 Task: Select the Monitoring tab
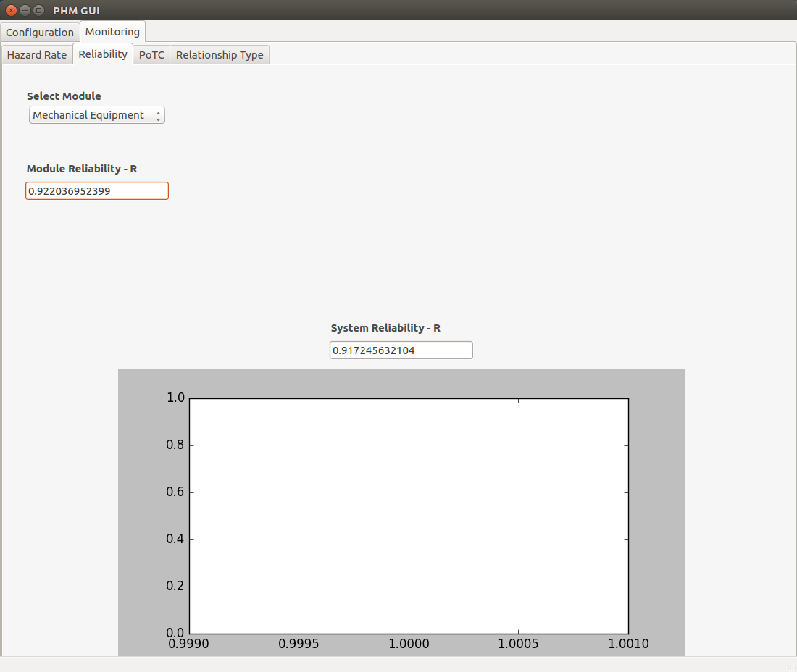coord(112,31)
